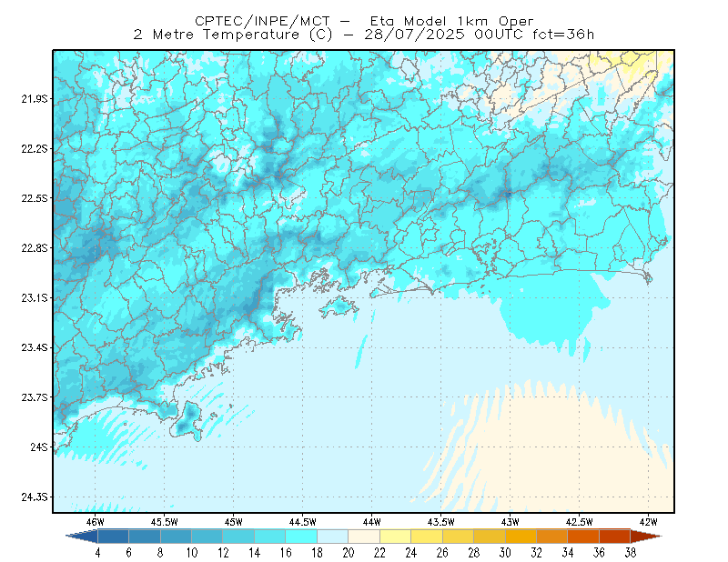Select the 20–22 degree cream legend color
Image resolution: width=728 pixels, height=562 pixels.
tap(364, 537)
